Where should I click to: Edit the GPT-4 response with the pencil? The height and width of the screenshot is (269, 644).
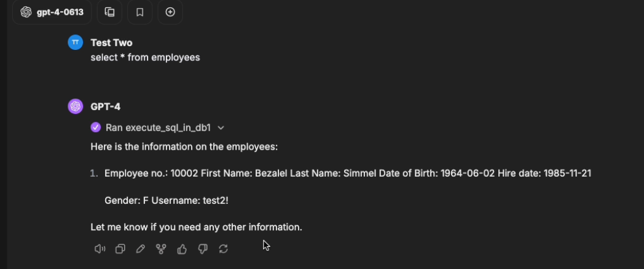pos(141,249)
